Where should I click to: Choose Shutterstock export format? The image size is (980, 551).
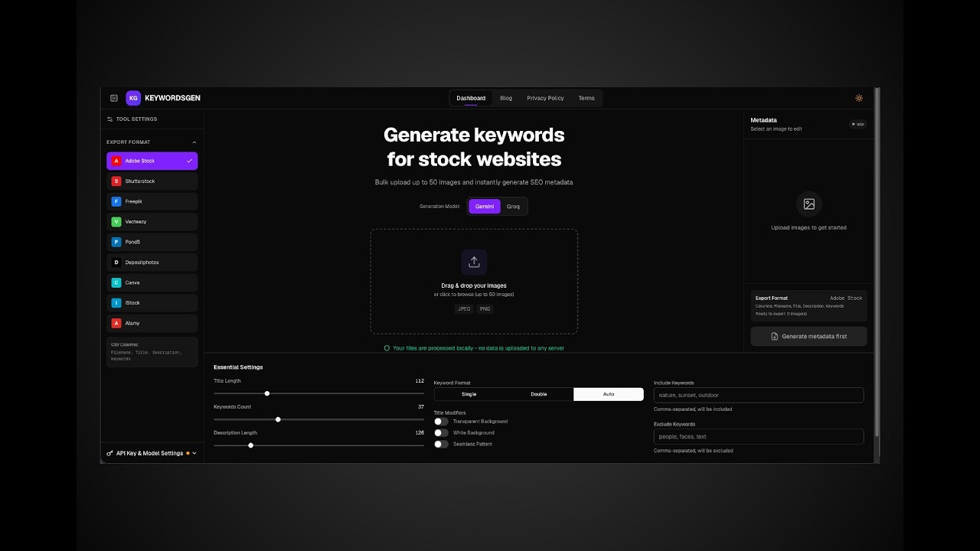(152, 181)
